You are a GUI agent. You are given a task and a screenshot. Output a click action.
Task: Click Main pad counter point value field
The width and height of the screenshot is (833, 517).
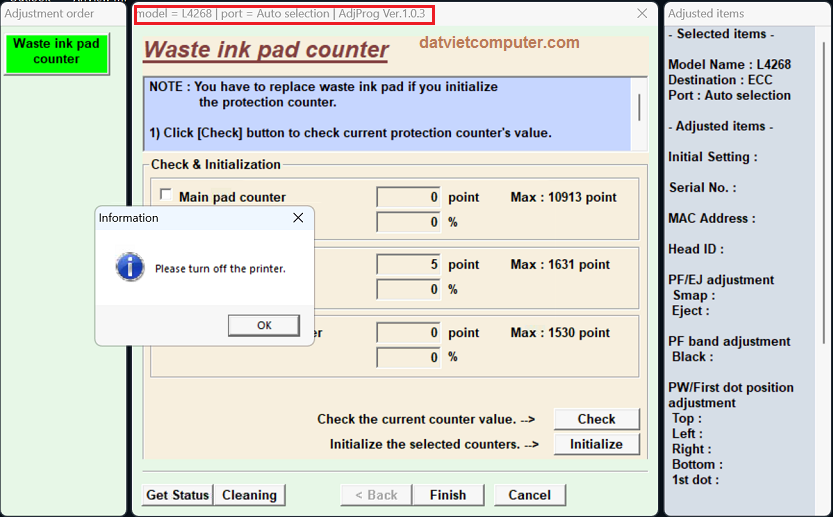click(408, 197)
